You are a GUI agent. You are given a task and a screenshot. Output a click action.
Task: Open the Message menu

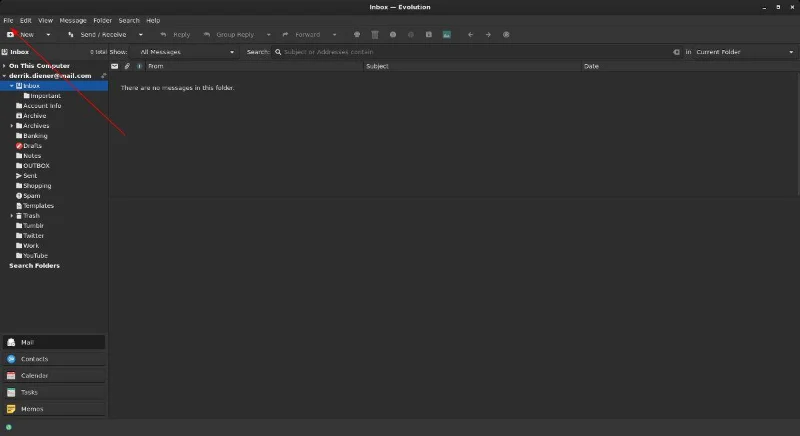73,20
